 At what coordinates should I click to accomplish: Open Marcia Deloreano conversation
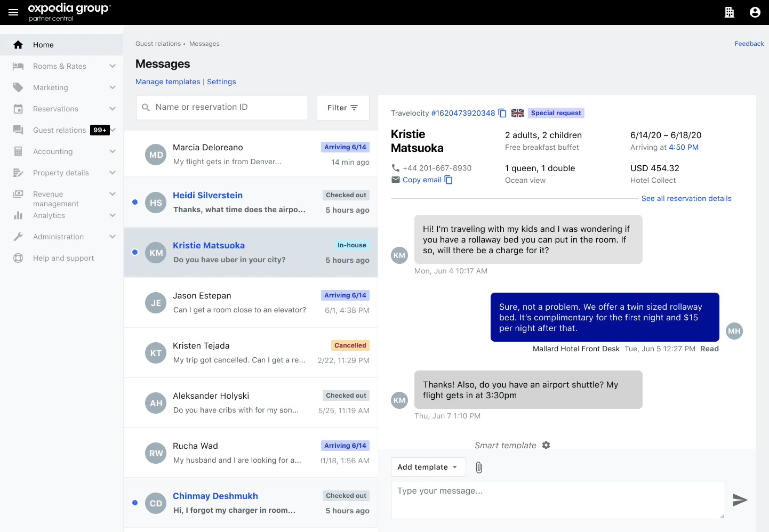251,155
